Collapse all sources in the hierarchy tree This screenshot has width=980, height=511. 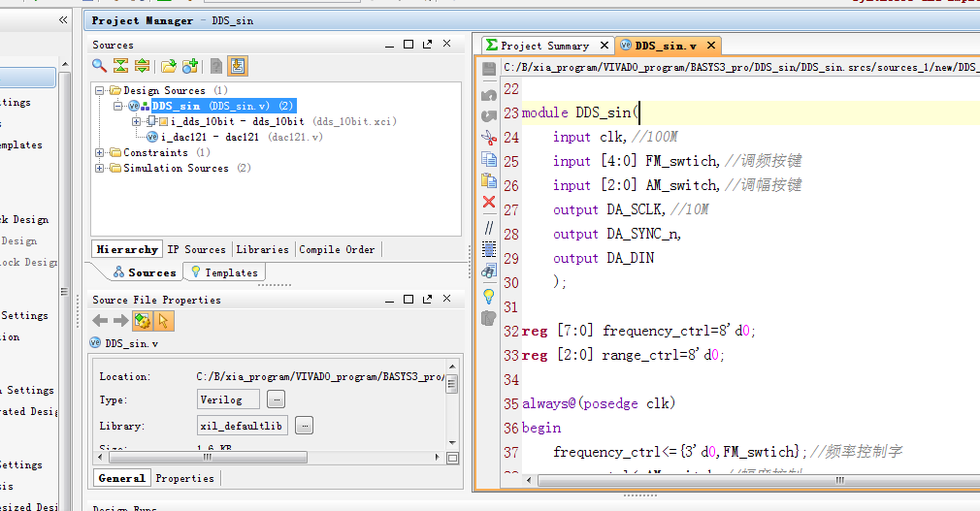point(120,66)
